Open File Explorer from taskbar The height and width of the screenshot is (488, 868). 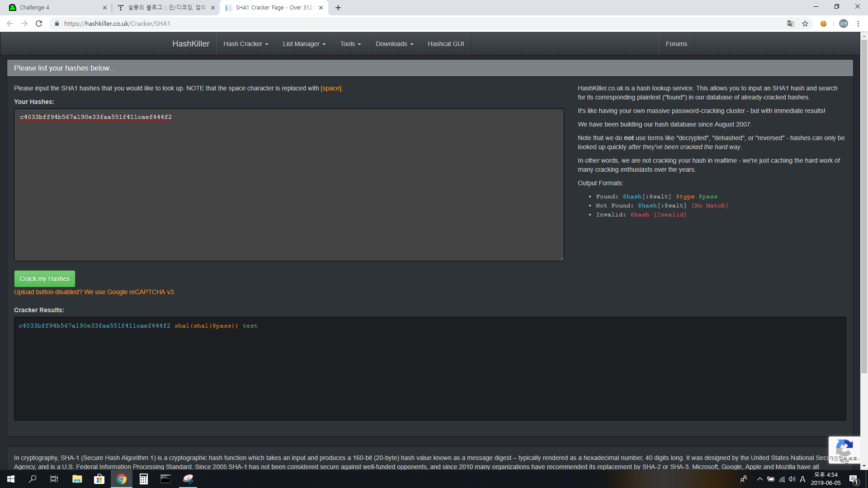(77, 479)
